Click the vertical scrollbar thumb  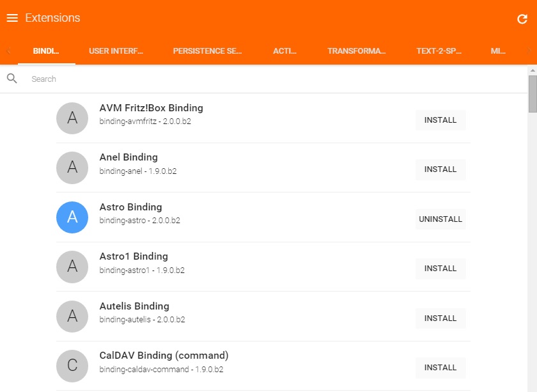(x=532, y=94)
